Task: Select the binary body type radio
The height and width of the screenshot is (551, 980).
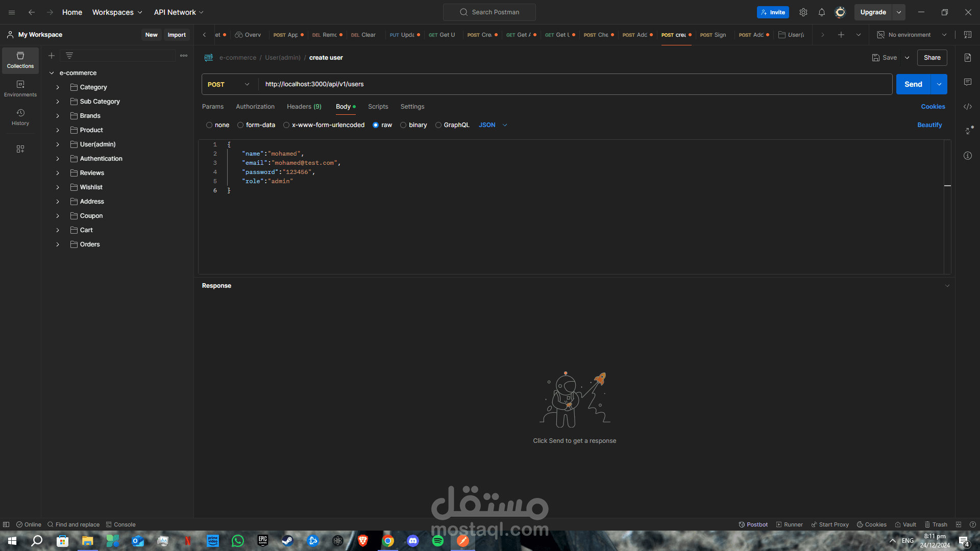Action: 403,125
